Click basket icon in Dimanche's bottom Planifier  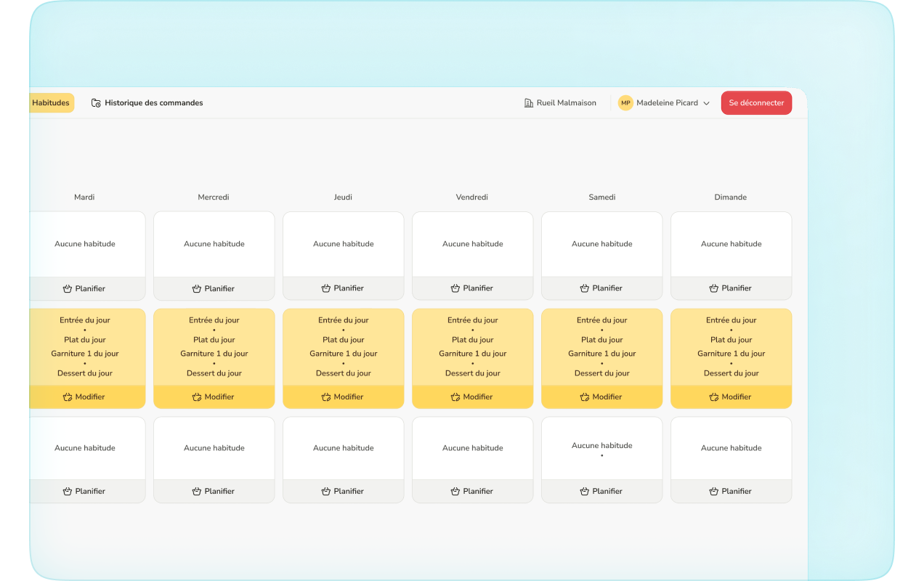tap(714, 492)
